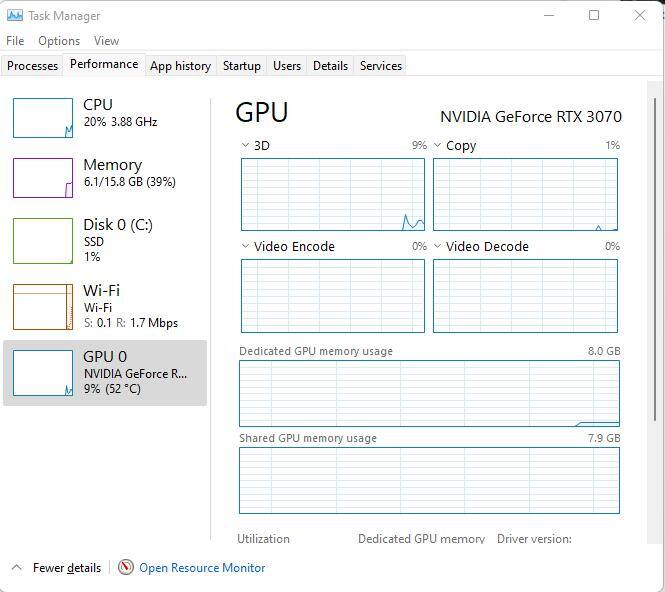Switch to the Startup tab
665x592 pixels.
(x=241, y=66)
